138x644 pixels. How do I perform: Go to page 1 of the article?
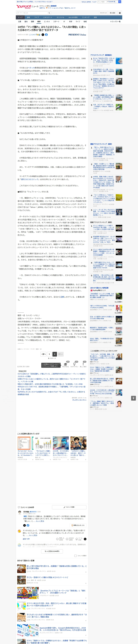[49, 354]
